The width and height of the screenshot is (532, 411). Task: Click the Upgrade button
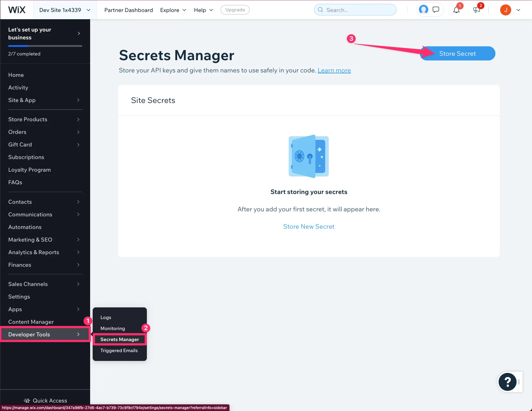(235, 10)
